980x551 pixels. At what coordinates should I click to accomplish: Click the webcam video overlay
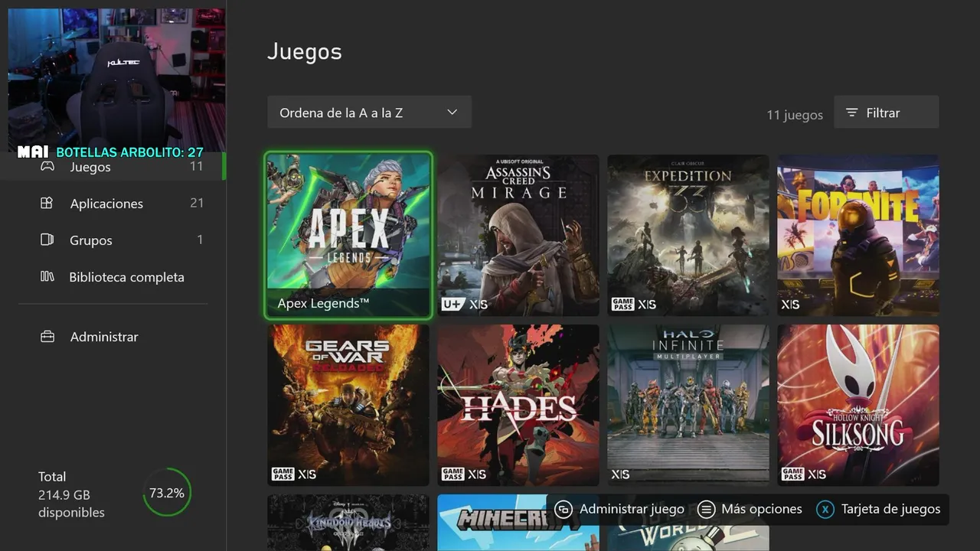116,80
